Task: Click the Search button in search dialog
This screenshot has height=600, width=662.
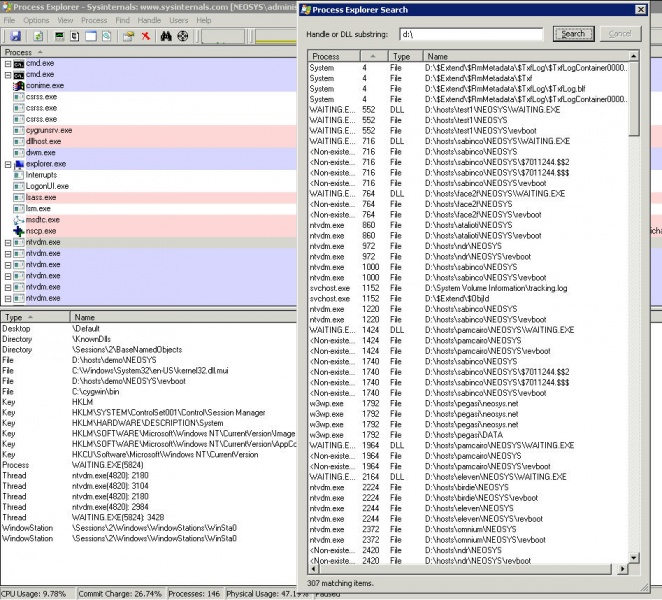Action: [573, 34]
